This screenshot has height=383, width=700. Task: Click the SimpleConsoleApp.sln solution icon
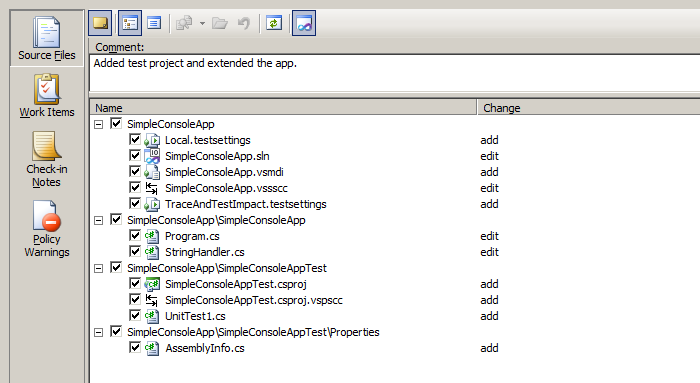(152, 156)
